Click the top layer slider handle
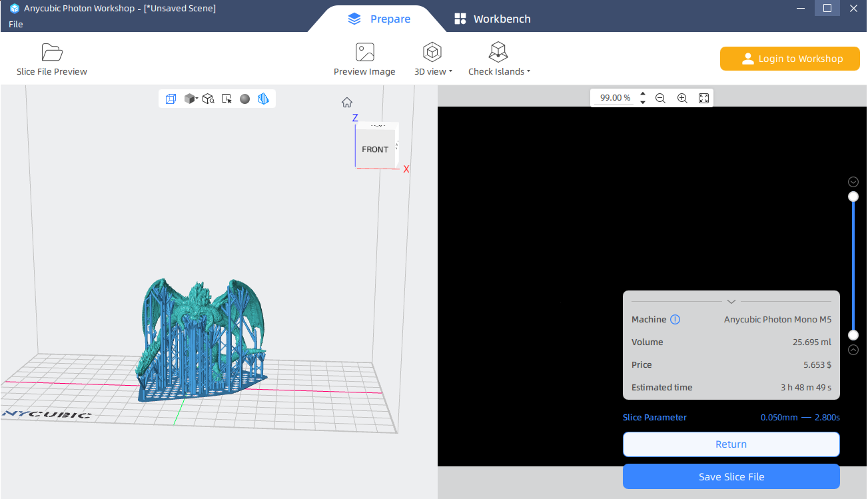The height and width of the screenshot is (499, 868). coord(853,197)
